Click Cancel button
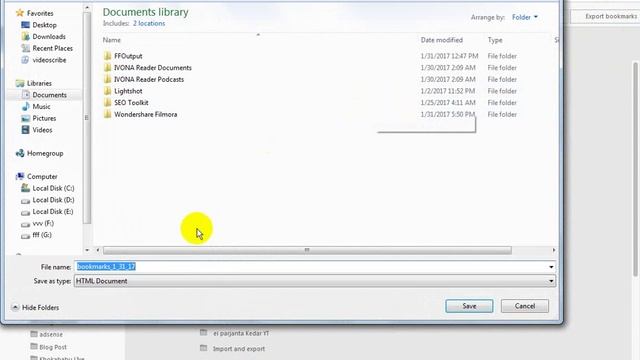The image size is (640, 360). click(524, 306)
